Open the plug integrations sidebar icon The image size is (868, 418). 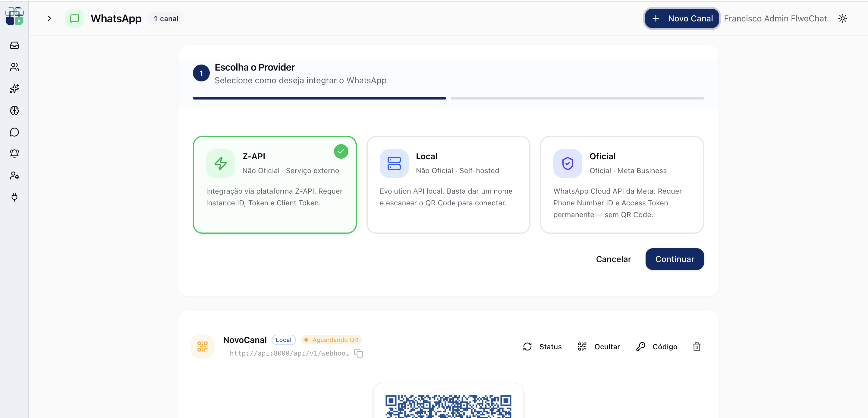pos(14,197)
